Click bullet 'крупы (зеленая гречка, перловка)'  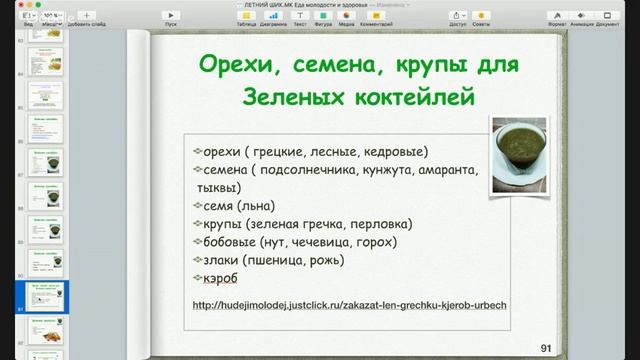coord(308,224)
